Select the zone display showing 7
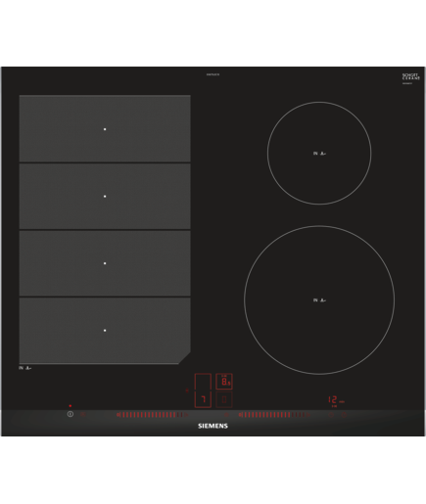The image size is (426, 504). pyautogui.click(x=203, y=399)
